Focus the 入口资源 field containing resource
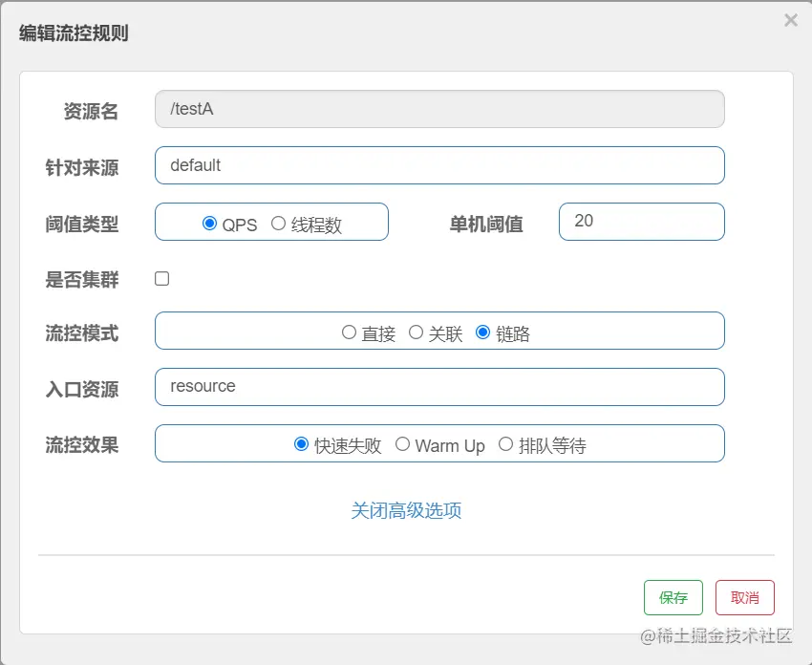Screen dimensions: 812x665 tap(439, 387)
